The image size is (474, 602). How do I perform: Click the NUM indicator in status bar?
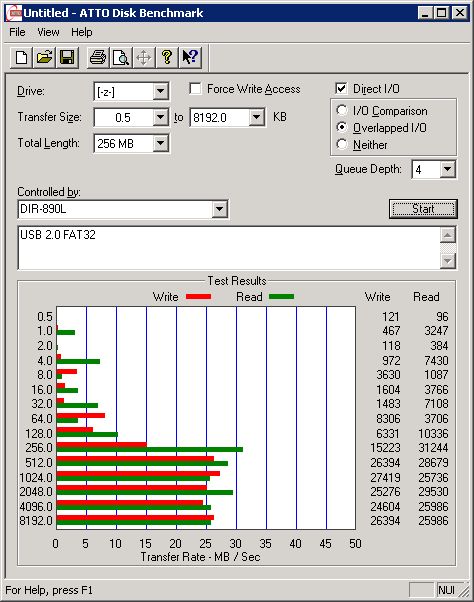[447, 590]
